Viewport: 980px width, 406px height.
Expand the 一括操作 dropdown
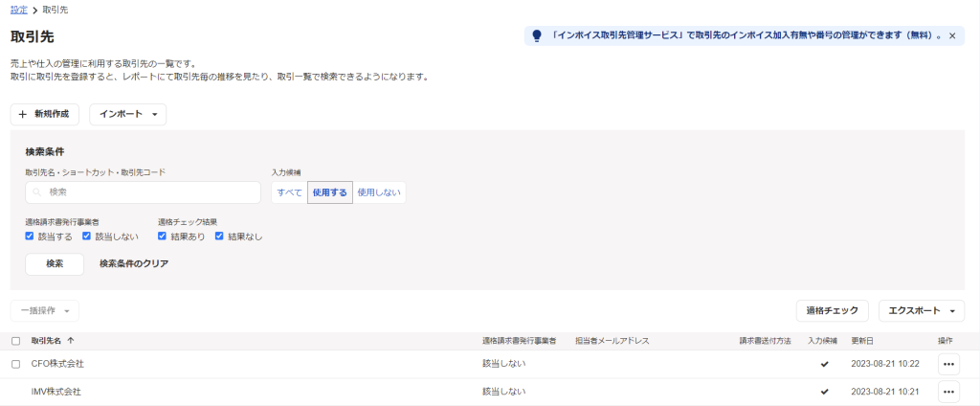point(44,311)
